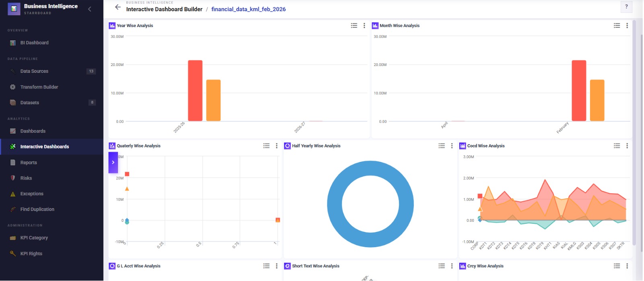Click the Reports document icon
The width and height of the screenshot is (644, 281).
point(13,163)
